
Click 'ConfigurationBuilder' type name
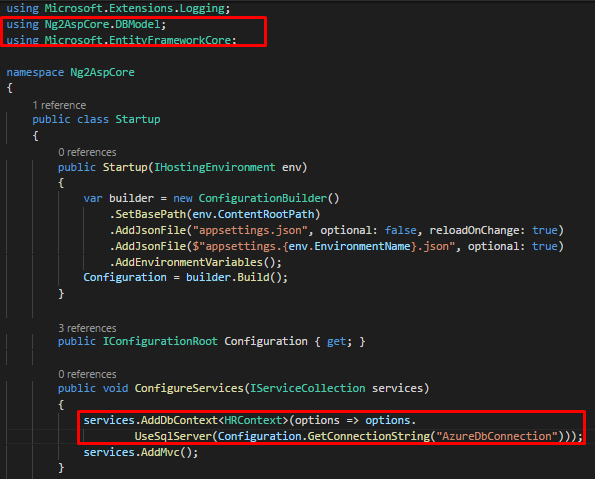263,198
